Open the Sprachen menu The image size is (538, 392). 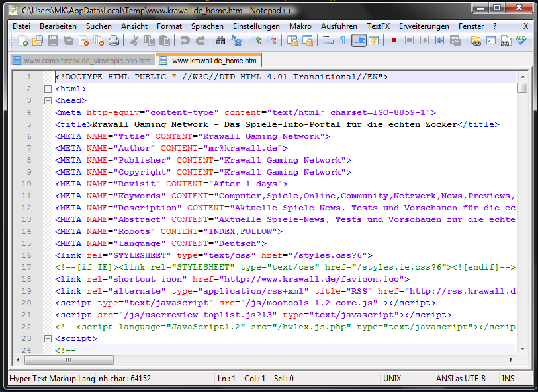coord(207,26)
